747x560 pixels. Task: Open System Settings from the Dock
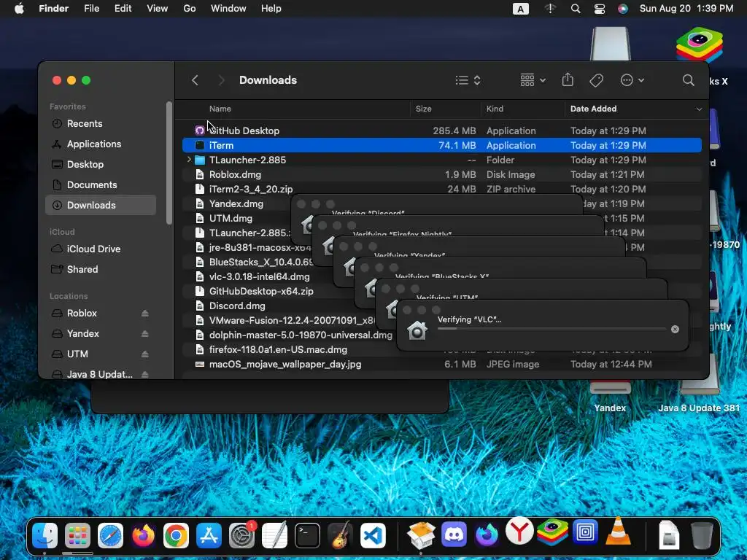(x=242, y=536)
